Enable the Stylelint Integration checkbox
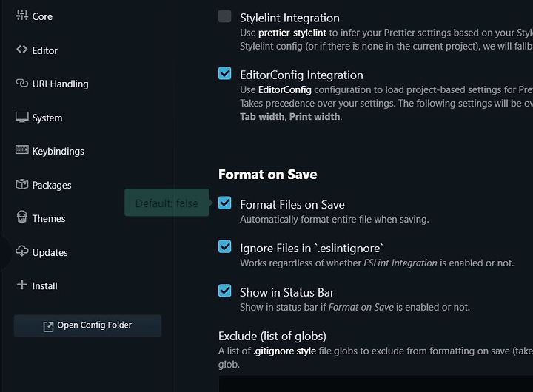The height and width of the screenshot is (392, 533). tap(225, 16)
